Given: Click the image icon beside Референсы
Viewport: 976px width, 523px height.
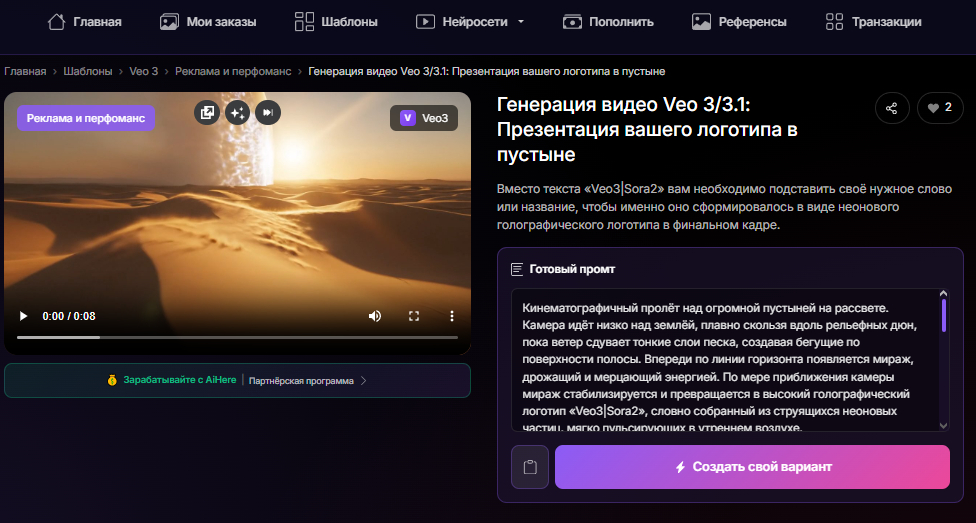Looking at the screenshot, I should (702, 22).
